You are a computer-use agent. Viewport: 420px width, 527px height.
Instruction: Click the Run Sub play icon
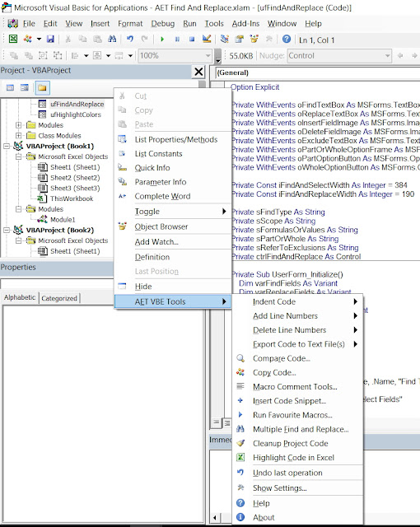coord(162,40)
